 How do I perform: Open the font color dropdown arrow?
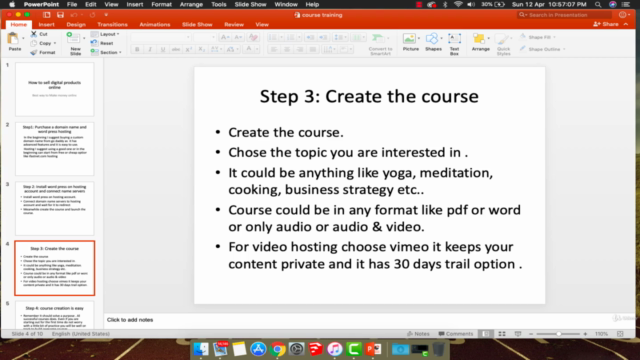pyautogui.click(x=257, y=49)
